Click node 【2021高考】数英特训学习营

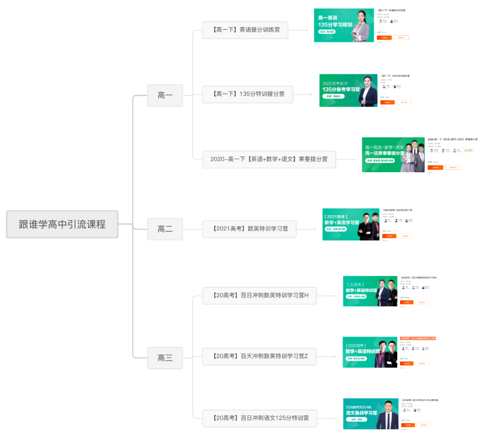(x=249, y=229)
